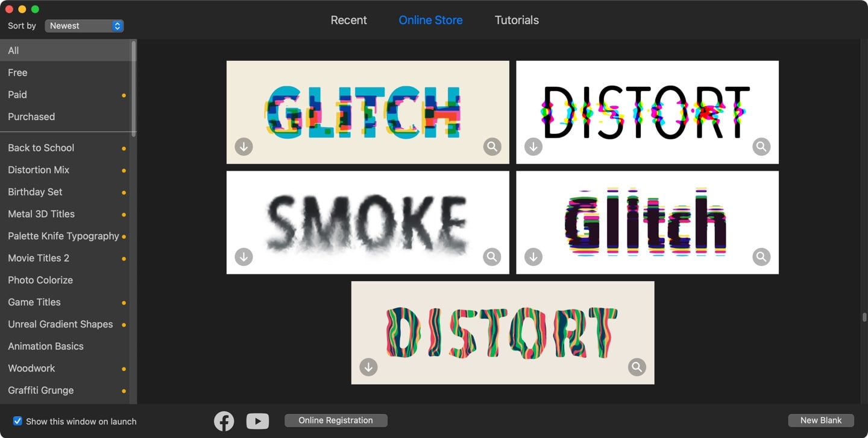Image resolution: width=868 pixels, height=438 pixels.
Task: Switch to the Online Store tab
Action: tap(430, 20)
